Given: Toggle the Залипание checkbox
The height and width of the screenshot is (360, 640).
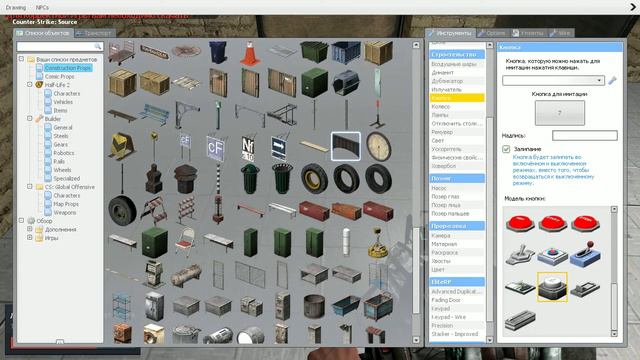Looking at the screenshot, I should 506,149.
